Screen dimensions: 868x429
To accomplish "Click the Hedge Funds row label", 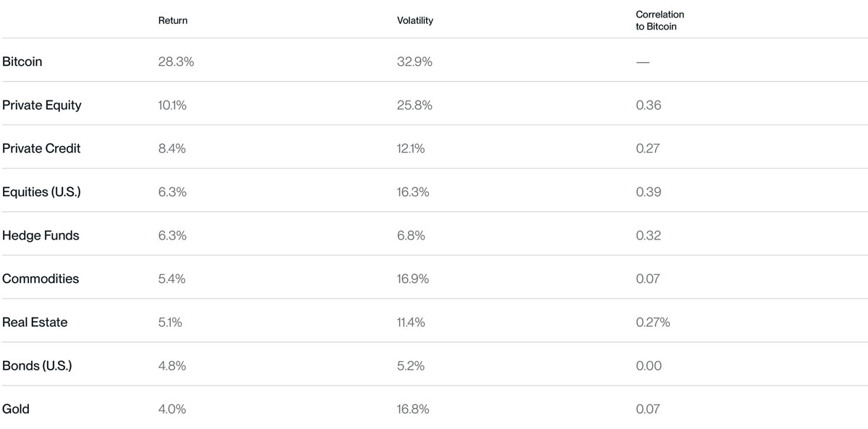I will click(x=41, y=235).
